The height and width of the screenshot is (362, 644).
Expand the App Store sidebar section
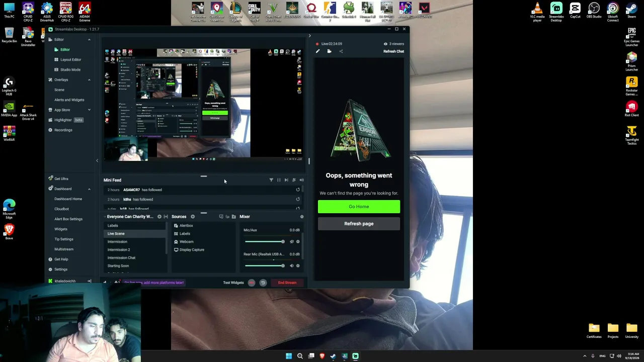pyautogui.click(x=89, y=110)
